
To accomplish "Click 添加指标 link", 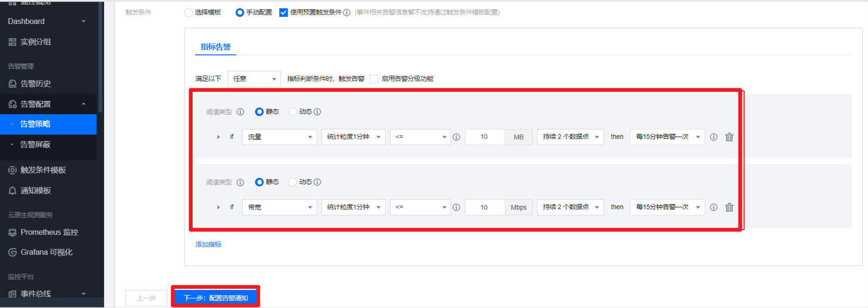I will coord(209,245).
